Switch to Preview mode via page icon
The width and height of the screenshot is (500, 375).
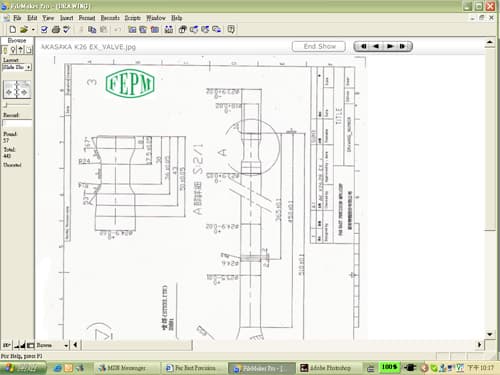click(x=29, y=50)
